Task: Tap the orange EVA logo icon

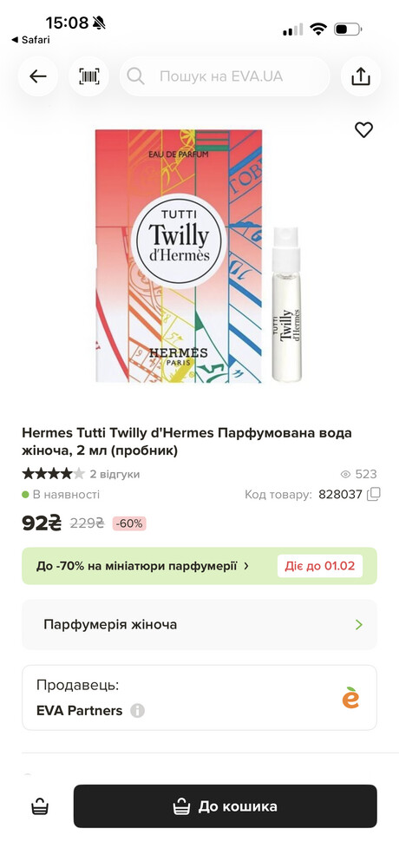Action: pos(350,698)
